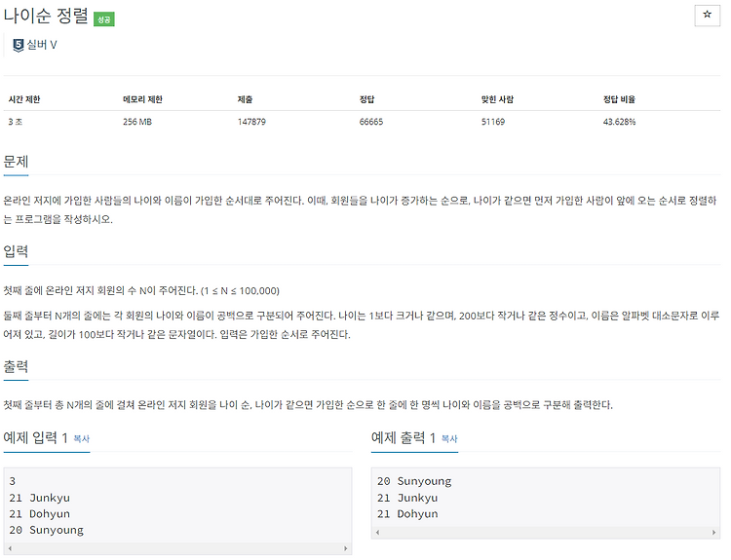Click the output description paragraph
This screenshot has height=560, width=731.
[308, 405]
